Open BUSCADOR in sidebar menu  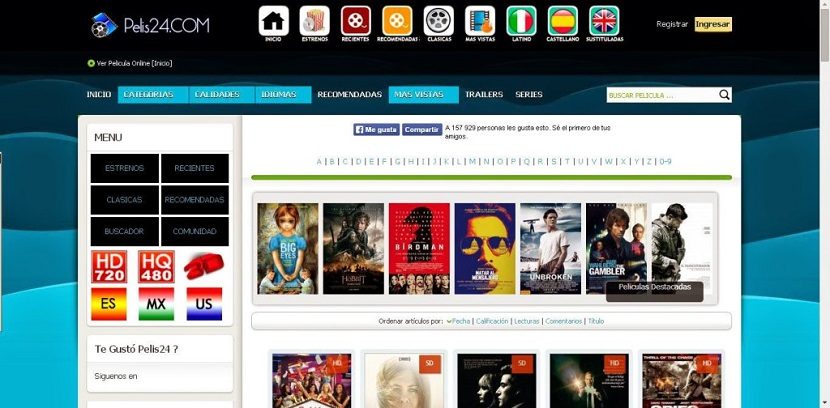tap(124, 232)
